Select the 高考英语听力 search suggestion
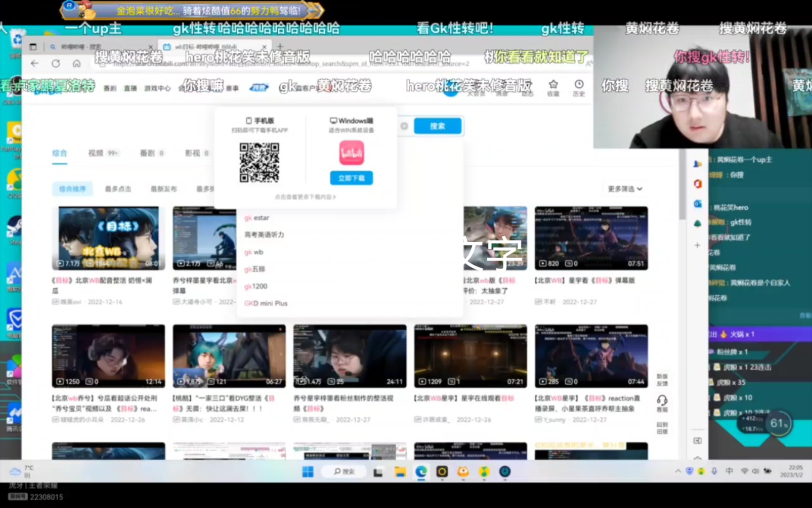The width and height of the screenshot is (812, 508). 264,235
